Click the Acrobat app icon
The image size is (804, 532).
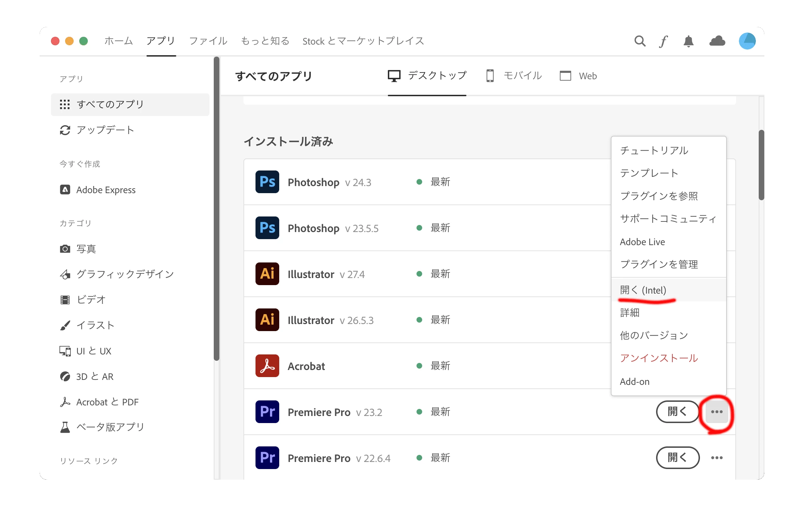267,366
